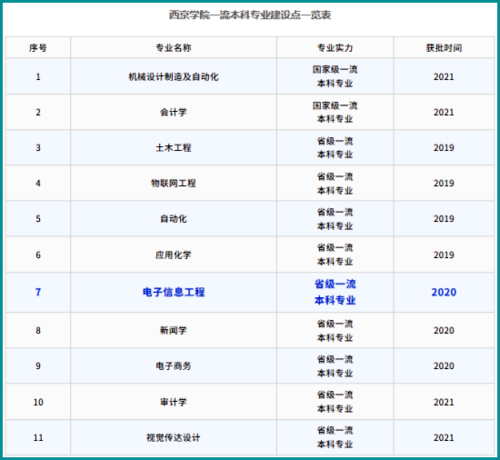
Task: Select the 视觉传达设计 cell
Action: click(x=173, y=438)
